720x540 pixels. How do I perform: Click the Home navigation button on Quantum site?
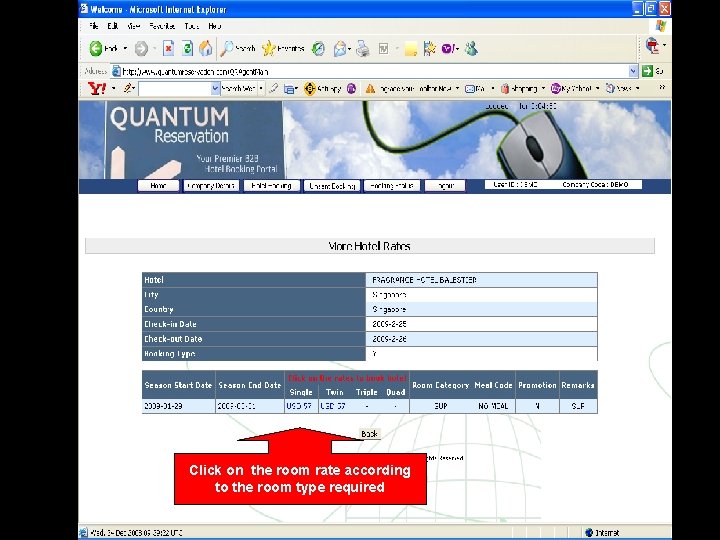click(158, 186)
